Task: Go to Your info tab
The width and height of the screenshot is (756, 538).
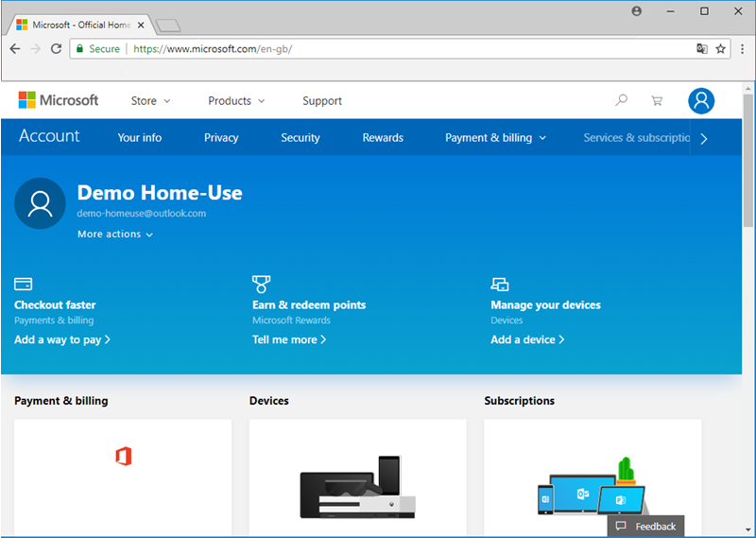Action: [x=139, y=137]
